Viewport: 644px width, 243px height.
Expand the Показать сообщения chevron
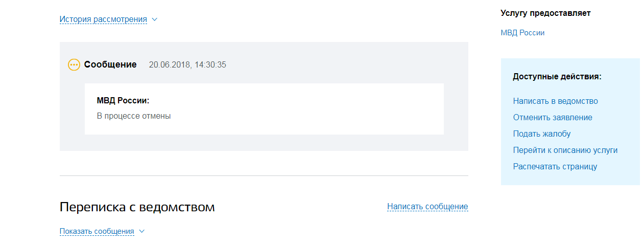point(142,231)
